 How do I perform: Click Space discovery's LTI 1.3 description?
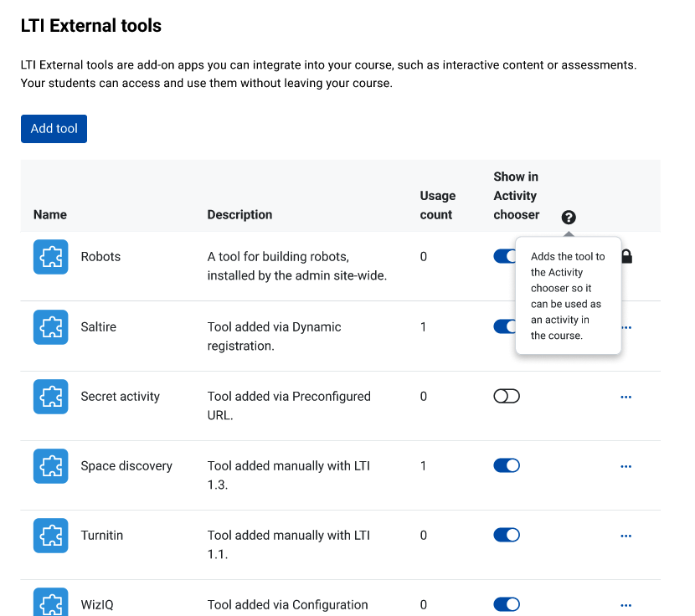[x=289, y=475]
